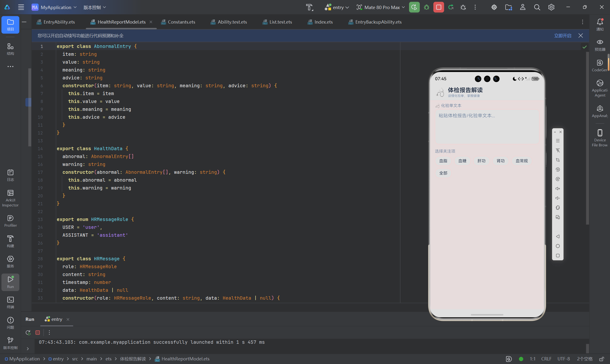The image size is (610, 364).
Task: Click the red Stop run button
Action: pos(439,7)
